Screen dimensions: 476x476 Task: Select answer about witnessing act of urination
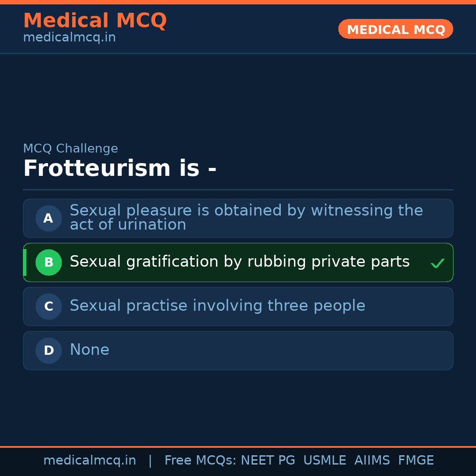click(246, 218)
